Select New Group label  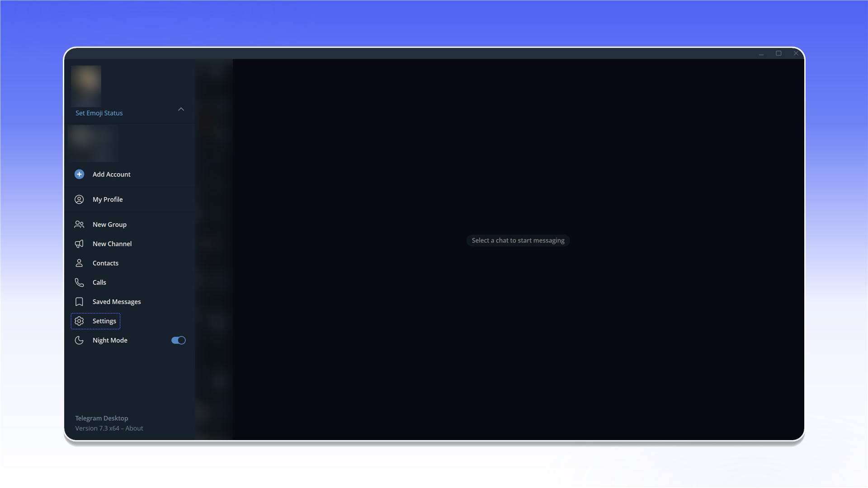coord(109,225)
